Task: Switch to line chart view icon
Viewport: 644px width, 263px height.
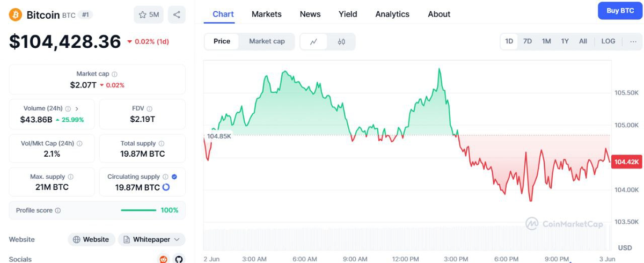Action: point(314,41)
